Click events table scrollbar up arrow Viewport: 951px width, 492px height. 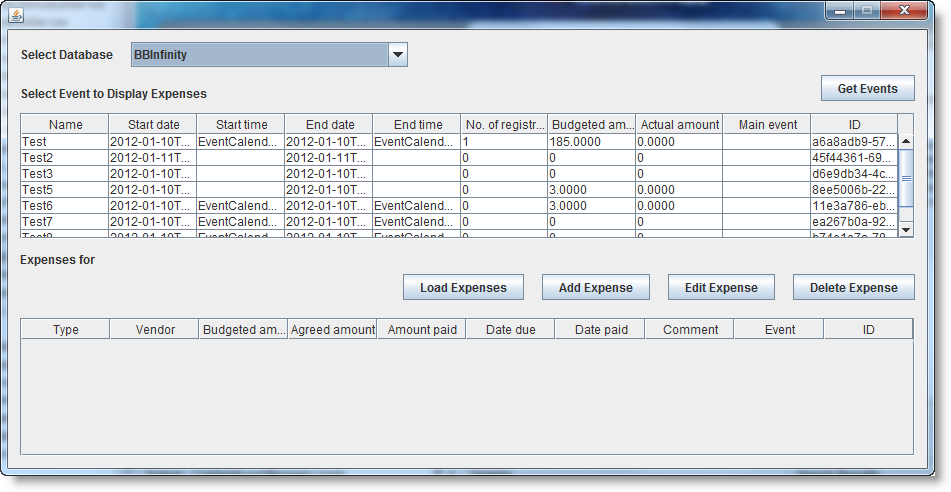tap(906, 141)
